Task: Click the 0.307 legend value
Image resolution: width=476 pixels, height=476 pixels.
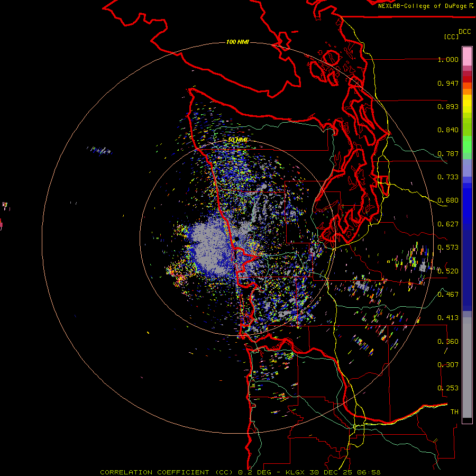Action: click(x=448, y=364)
